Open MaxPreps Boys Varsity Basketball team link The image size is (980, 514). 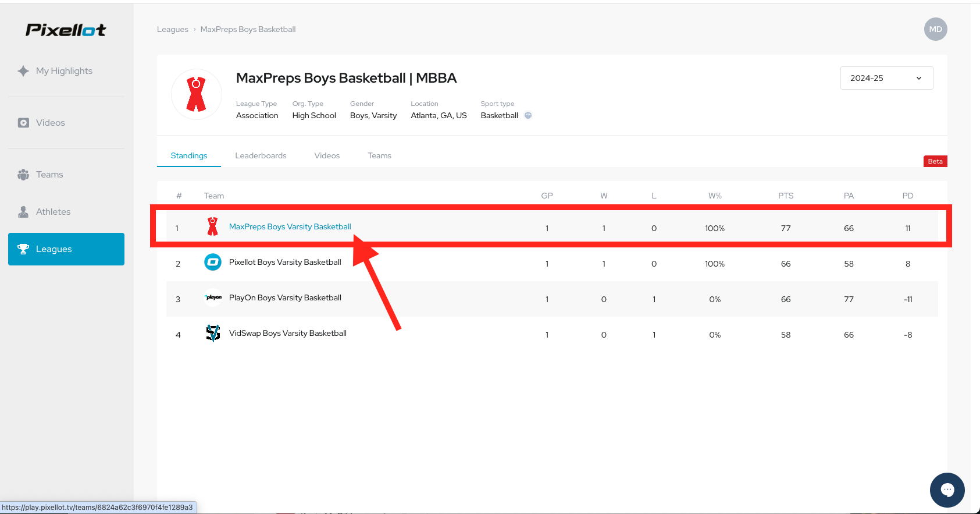(x=290, y=226)
